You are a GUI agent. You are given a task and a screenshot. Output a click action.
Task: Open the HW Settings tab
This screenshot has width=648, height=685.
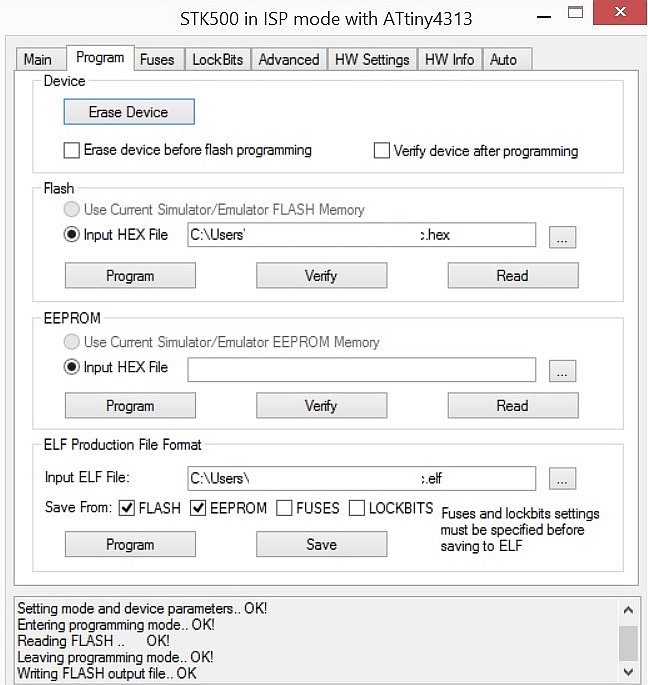click(x=372, y=59)
